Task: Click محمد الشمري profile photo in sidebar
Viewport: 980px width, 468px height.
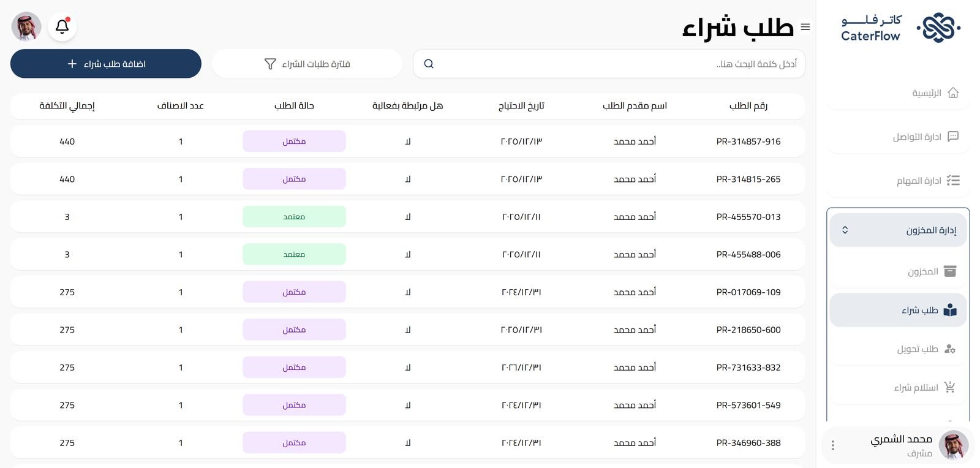Action: click(x=954, y=445)
